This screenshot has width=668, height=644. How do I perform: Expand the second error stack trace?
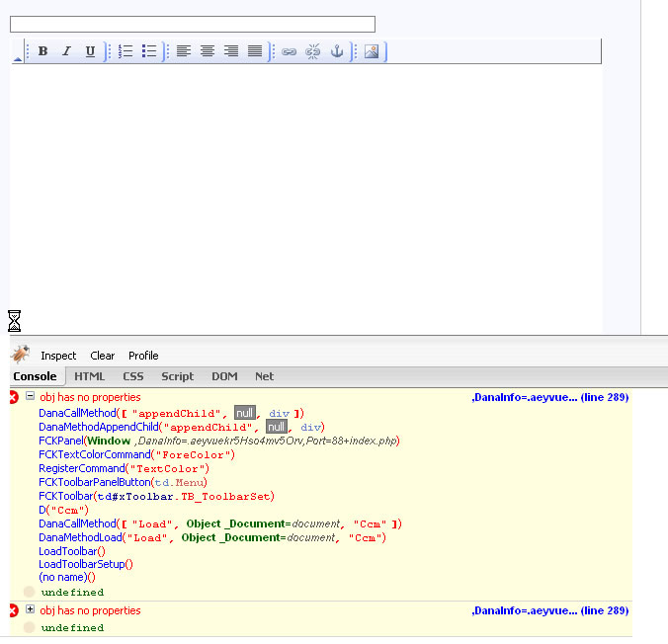click(x=30, y=609)
